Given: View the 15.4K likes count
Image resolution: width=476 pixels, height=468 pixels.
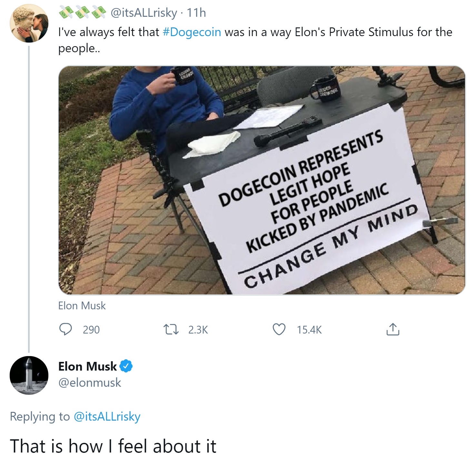Looking at the screenshot, I should (309, 330).
